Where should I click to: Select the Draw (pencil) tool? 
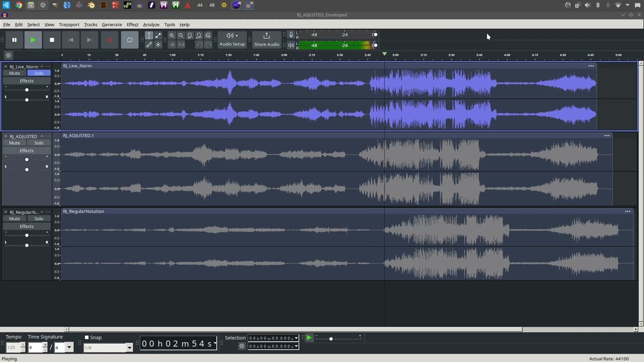point(149,45)
